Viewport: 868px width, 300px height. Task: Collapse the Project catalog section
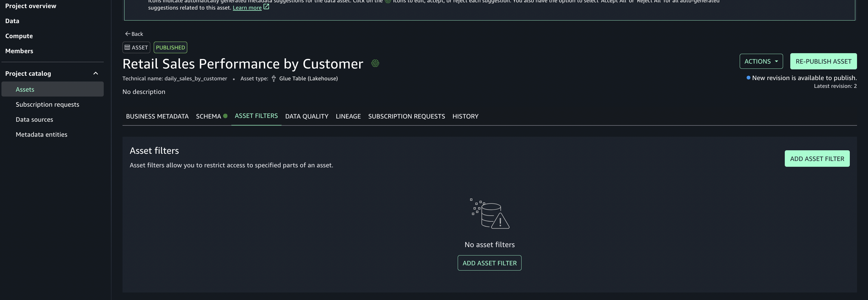point(96,73)
